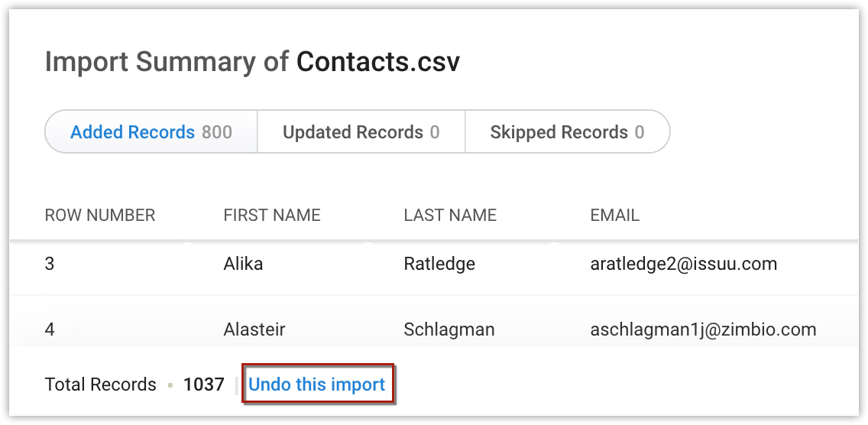The width and height of the screenshot is (868, 425).
Task: Select the Skipped Records tab
Action: [567, 132]
